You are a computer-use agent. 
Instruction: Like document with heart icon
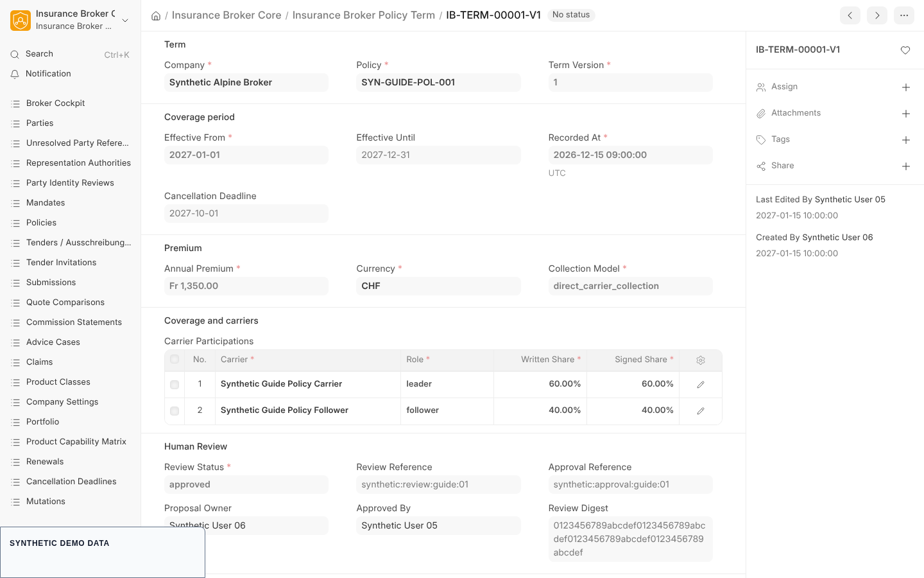click(x=905, y=50)
